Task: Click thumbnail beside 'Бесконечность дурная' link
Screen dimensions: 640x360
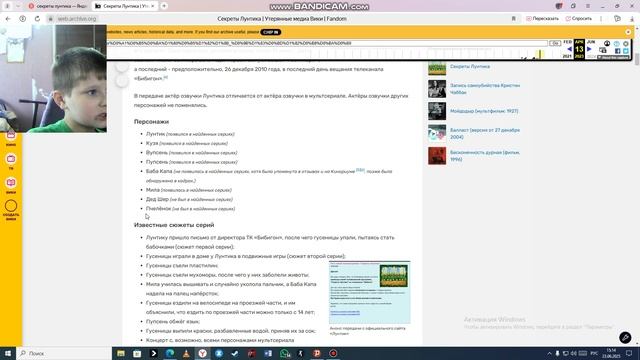Action: pyautogui.click(x=437, y=156)
